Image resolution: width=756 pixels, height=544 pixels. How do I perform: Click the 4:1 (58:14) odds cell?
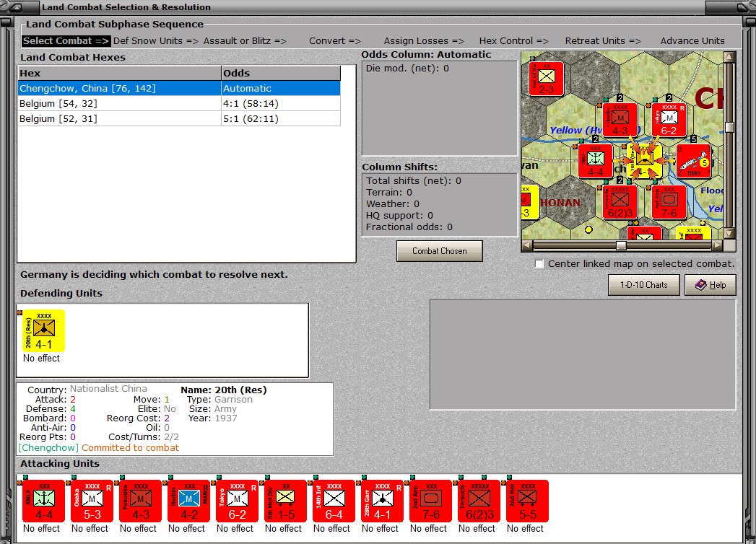tap(281, 104)
